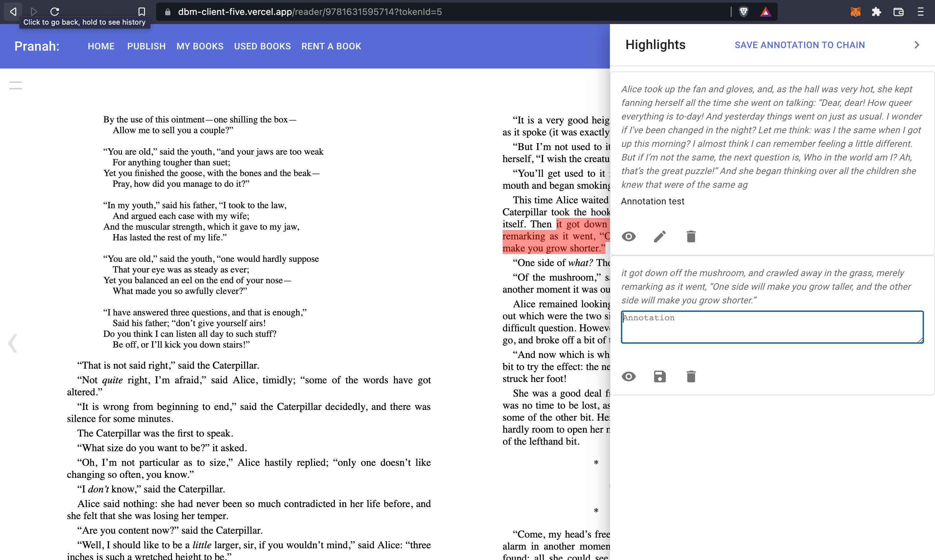This screenshot has height=560, width=935.
Task: Open the Brave Shields lion icon
Action: point(744,12)
